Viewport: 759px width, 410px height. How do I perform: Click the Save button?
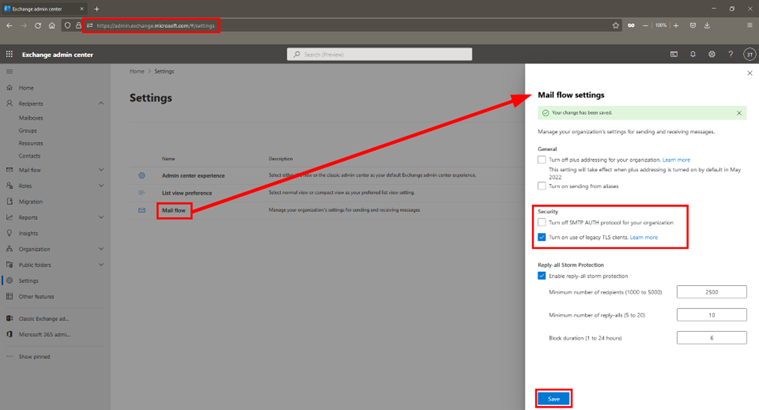[554, 398]
